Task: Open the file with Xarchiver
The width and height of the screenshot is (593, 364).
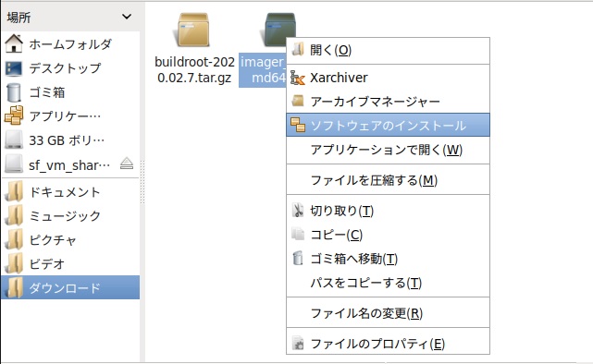Action: [x=388, y=78]
